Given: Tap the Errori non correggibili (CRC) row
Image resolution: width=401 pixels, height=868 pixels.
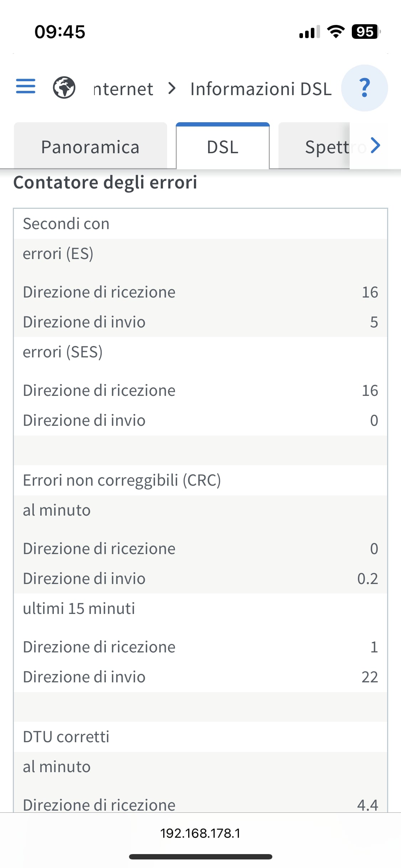Looking at the screenshot, I should [x=200, y=480].
